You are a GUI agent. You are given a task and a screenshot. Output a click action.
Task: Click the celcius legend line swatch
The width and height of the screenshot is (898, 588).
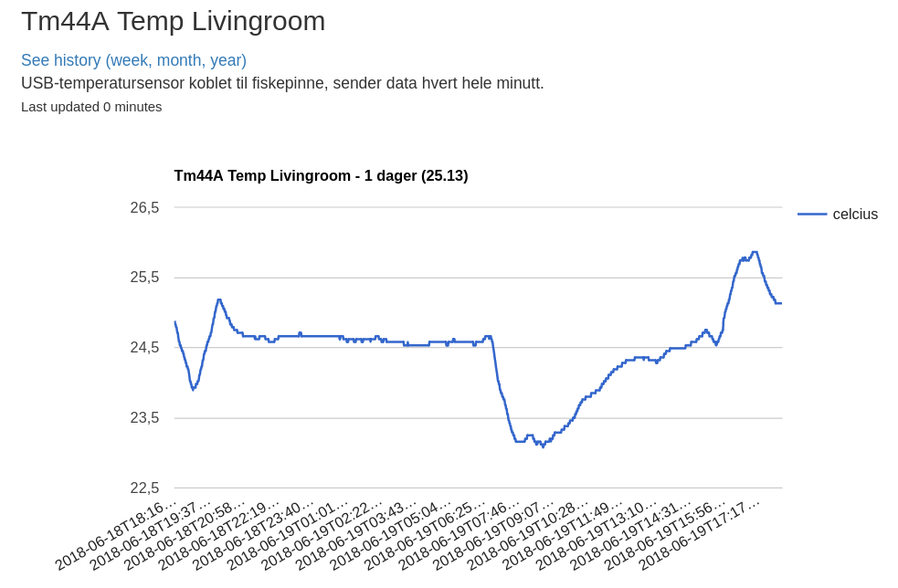[811, 215]
